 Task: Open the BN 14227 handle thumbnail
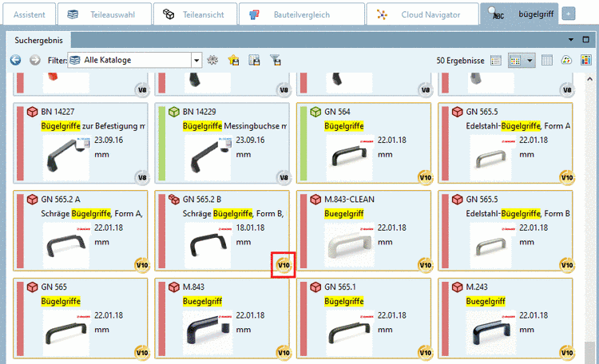66,157
